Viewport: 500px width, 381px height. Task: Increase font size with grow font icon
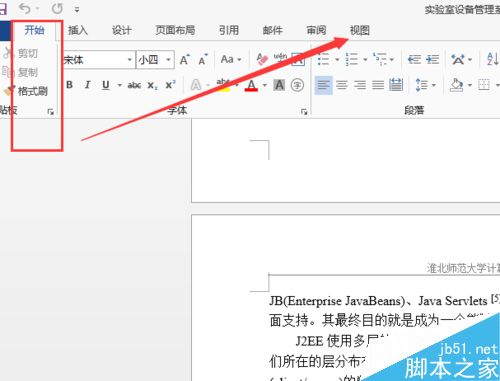(x=185, y=60)
